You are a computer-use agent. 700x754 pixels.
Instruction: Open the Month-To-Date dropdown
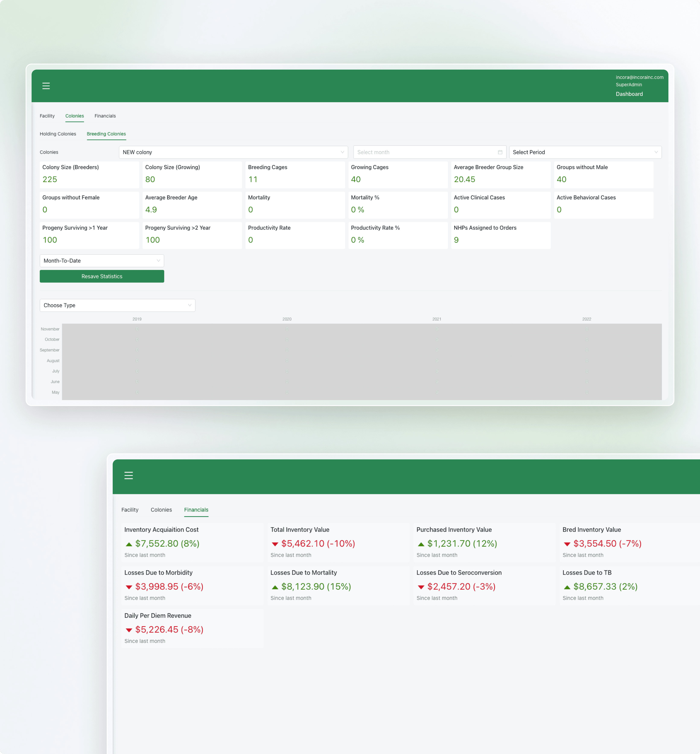click(x=102, y=261)
